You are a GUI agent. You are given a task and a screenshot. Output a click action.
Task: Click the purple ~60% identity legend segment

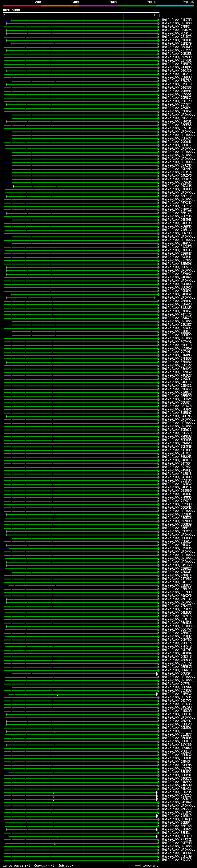point(99,6)
